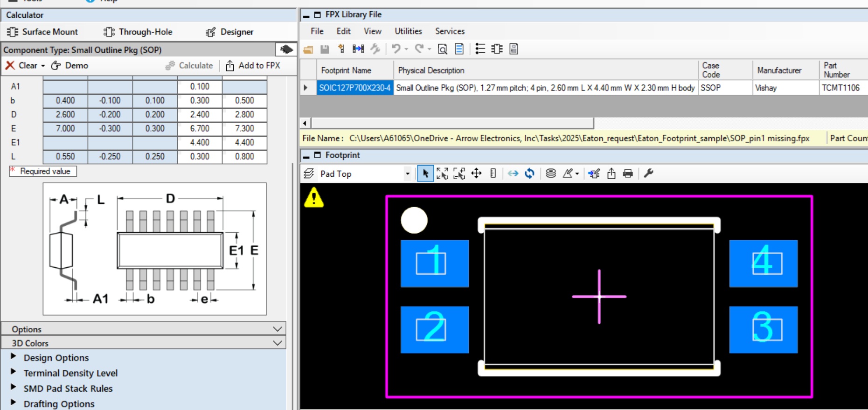The height and width of the screenshot is (410, 868).
Task: Expand the Design Options tree item
Action: tap(14, 357)
